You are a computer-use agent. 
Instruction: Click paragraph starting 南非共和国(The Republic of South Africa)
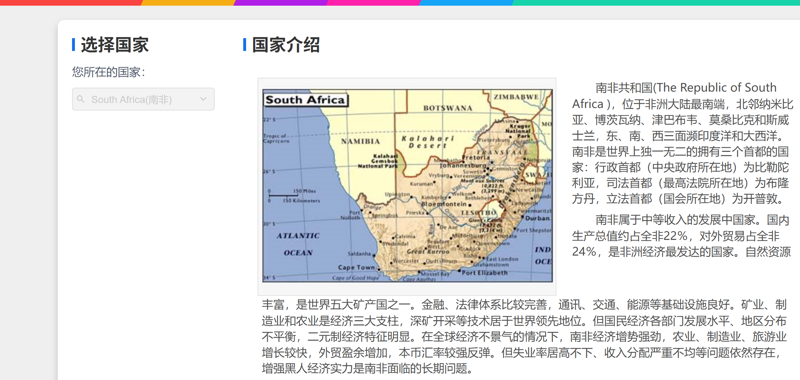[682, 143]
